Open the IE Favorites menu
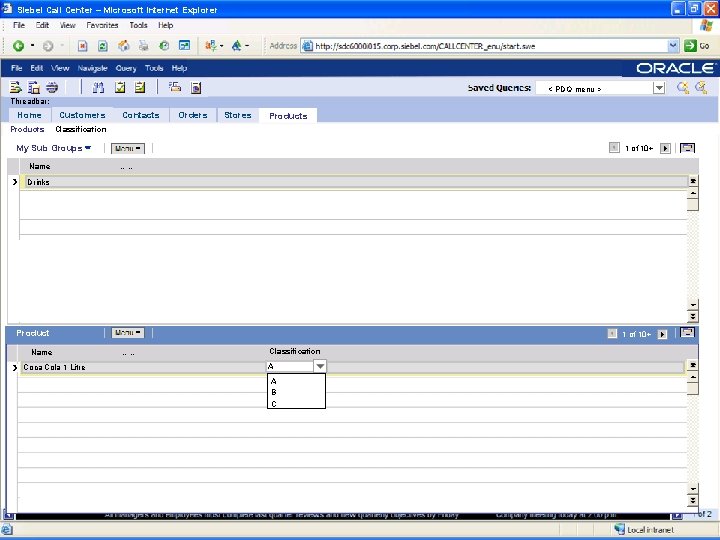Screen dimensions: 720x540 coord(102,25)
